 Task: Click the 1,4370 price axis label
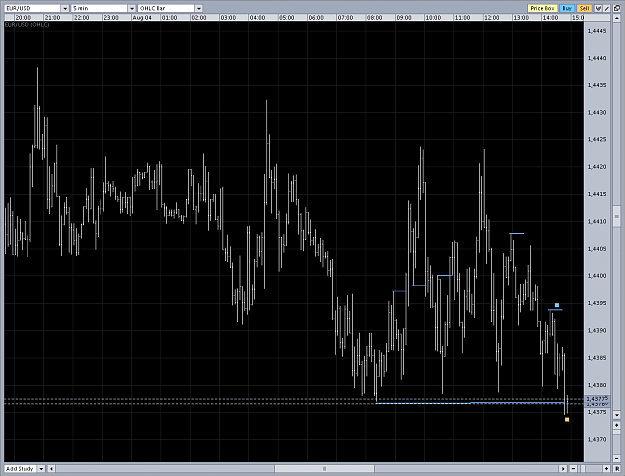point(597,439)
